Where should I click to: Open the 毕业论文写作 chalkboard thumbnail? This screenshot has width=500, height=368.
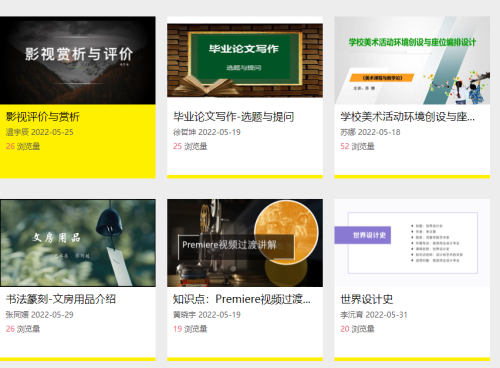coord(245,60)
